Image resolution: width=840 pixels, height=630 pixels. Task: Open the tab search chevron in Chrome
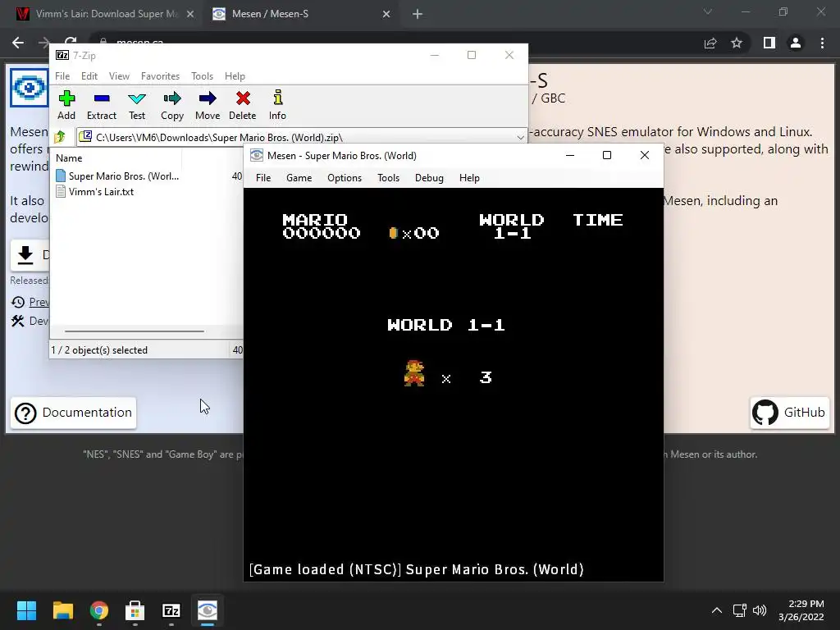point(708,11)
